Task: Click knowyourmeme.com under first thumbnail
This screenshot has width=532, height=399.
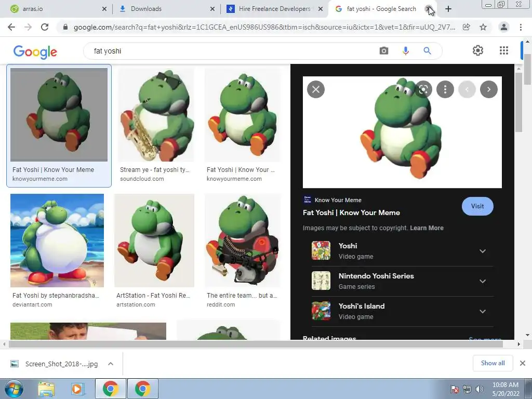Action: (x=39, y=179)
